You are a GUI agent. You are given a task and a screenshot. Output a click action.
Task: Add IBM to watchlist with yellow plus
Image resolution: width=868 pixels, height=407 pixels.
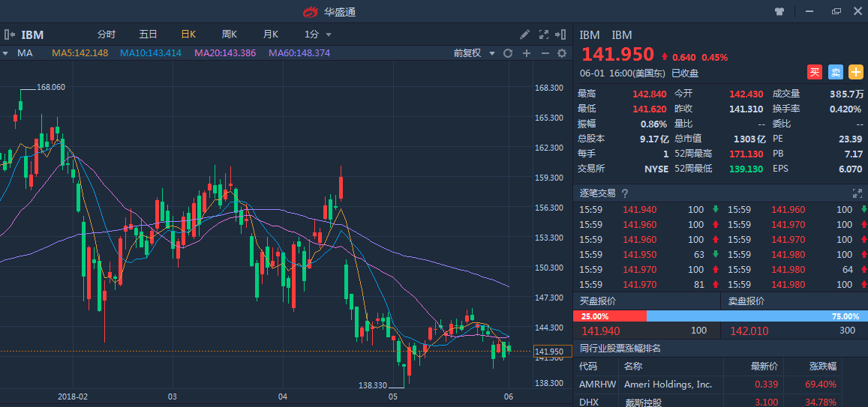(856, 72)
